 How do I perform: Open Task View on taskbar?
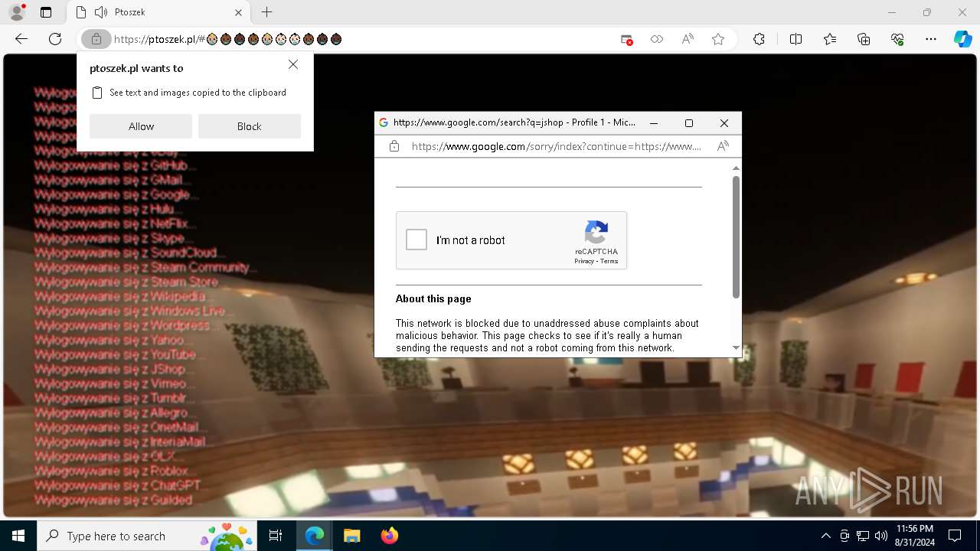click(x=276, y=536)
